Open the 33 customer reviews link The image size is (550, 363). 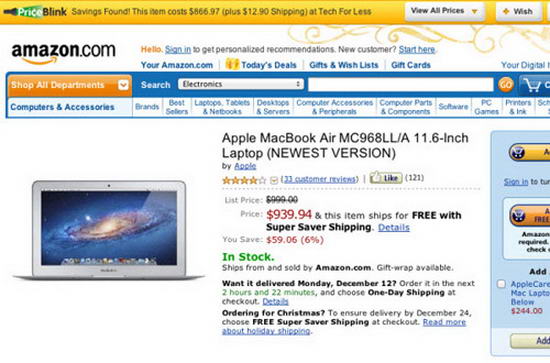[x=321, y=179]
